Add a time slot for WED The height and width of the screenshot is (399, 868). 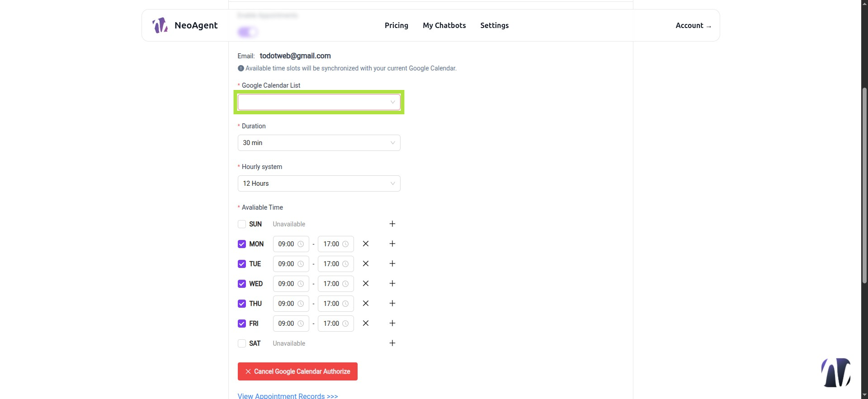(392, 284)
